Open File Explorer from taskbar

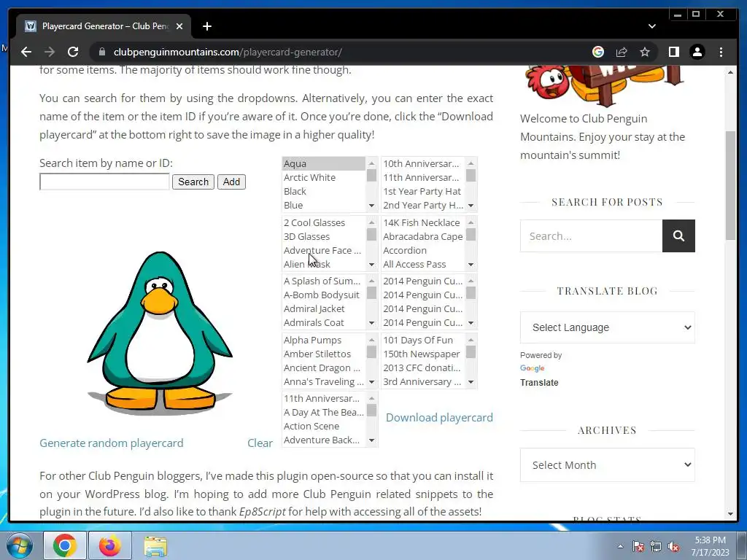155,545
